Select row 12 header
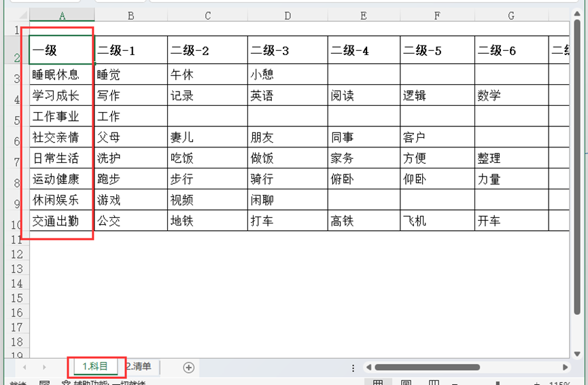The height and width of the screenshot is (385, 588). [17, 255]
